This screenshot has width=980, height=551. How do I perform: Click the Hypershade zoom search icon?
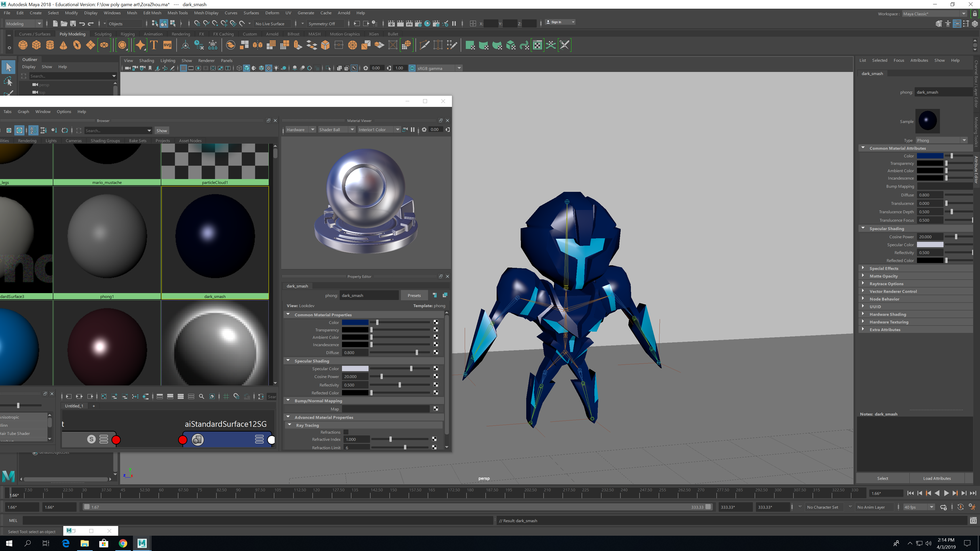tap(202, 397)
